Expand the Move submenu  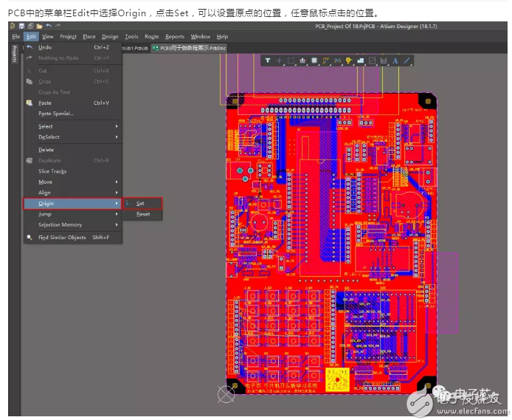pyautogui.click(x=73, y=182)
